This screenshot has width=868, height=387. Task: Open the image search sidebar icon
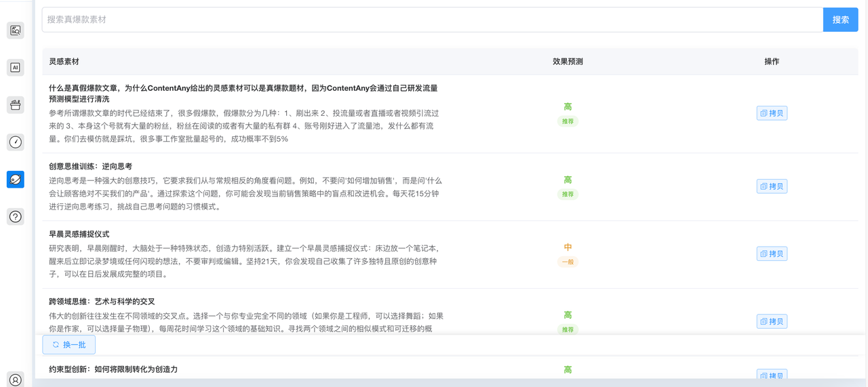(15, 30)
